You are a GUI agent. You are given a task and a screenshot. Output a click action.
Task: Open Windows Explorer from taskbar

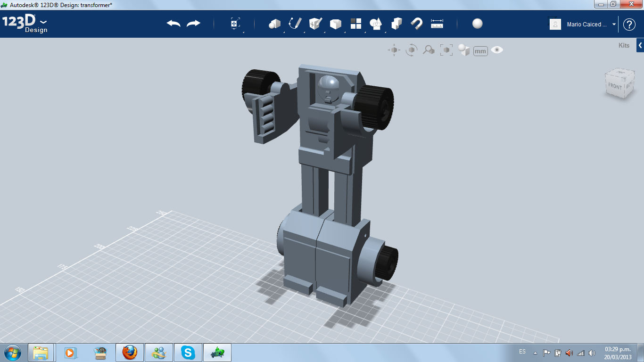coord(41,352)
